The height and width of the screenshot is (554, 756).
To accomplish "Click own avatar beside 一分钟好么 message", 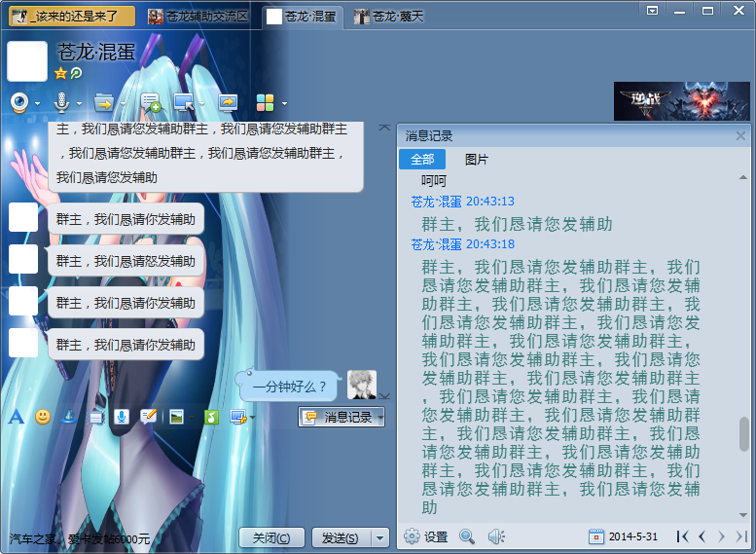I will [x=362, y=385].
